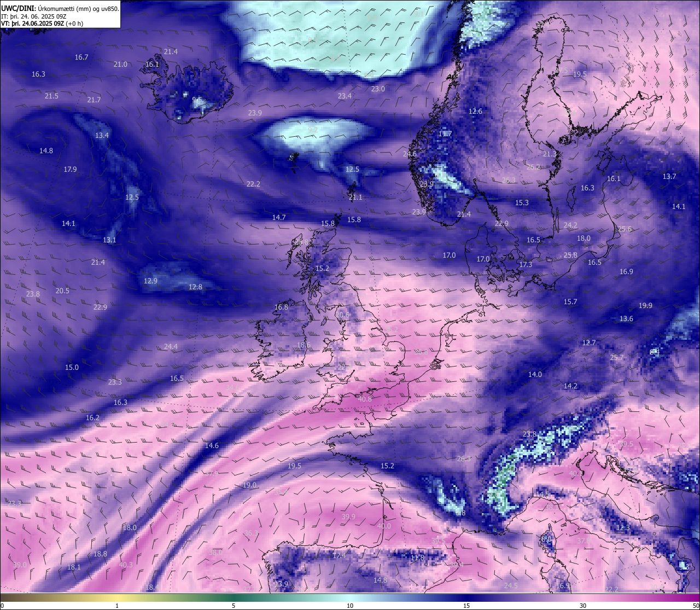
Task: Click the map value 39.9
Action: pos(348,517)
